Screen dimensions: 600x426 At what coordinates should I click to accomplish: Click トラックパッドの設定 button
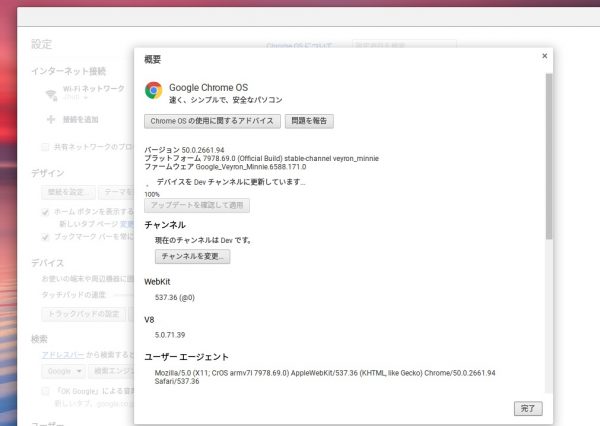pyautogui.click(x=83, y=314)
